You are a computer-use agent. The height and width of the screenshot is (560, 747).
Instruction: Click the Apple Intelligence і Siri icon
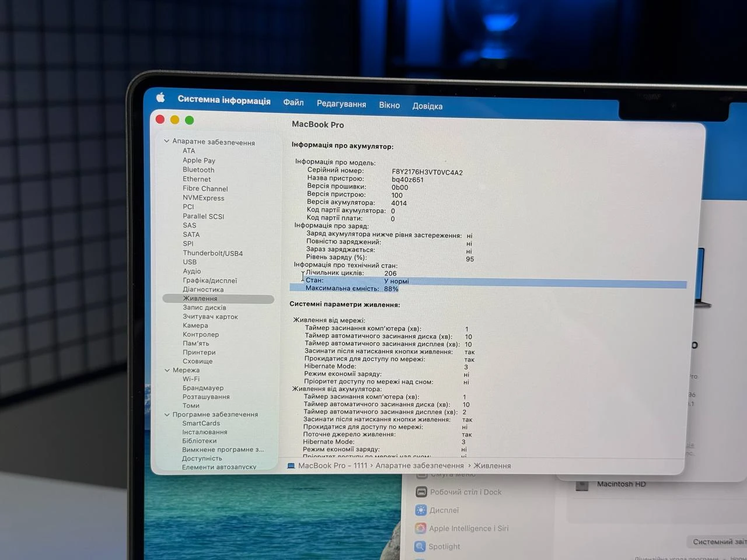[x=420, y=528]
